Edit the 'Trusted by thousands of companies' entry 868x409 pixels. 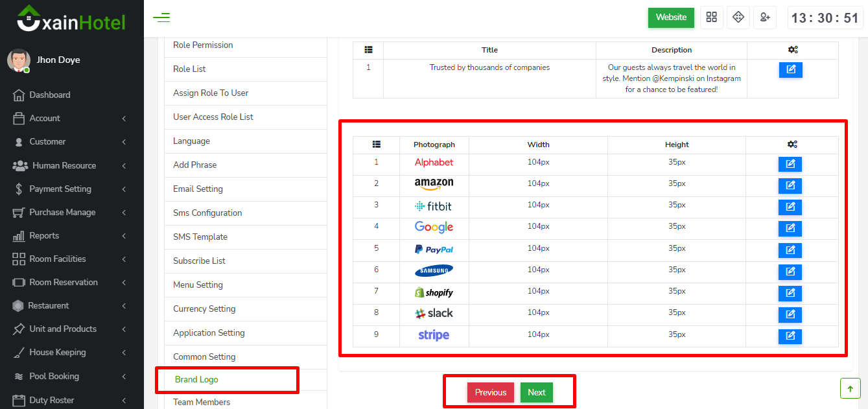[x=790, y=70]
